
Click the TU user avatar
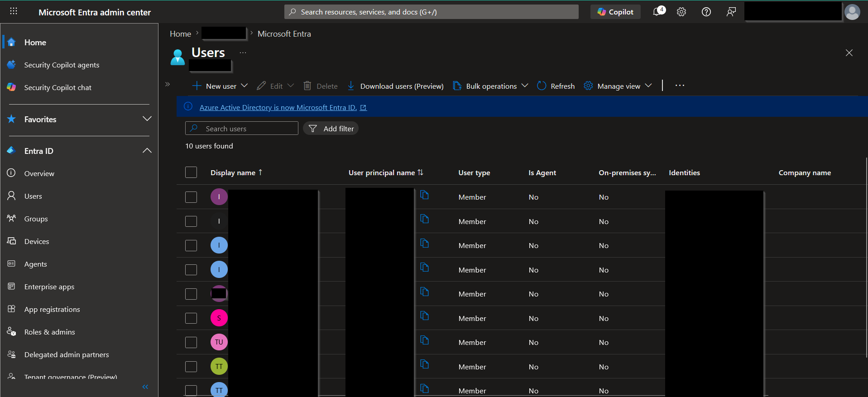pos(219,342)
